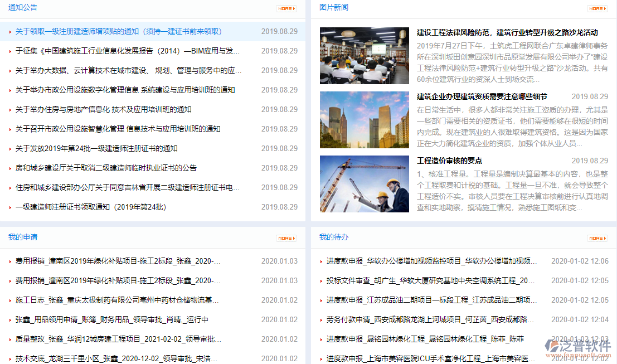
Task: Open the 建设工程法律风险防范 sharon activity news
Action: (507, 32)
